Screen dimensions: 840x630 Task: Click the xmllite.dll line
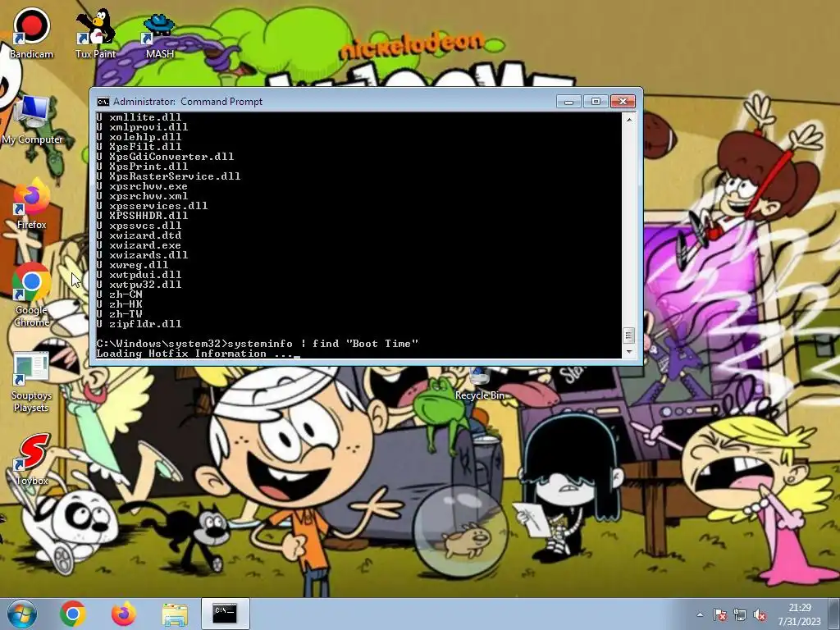(x=139, y=116)
